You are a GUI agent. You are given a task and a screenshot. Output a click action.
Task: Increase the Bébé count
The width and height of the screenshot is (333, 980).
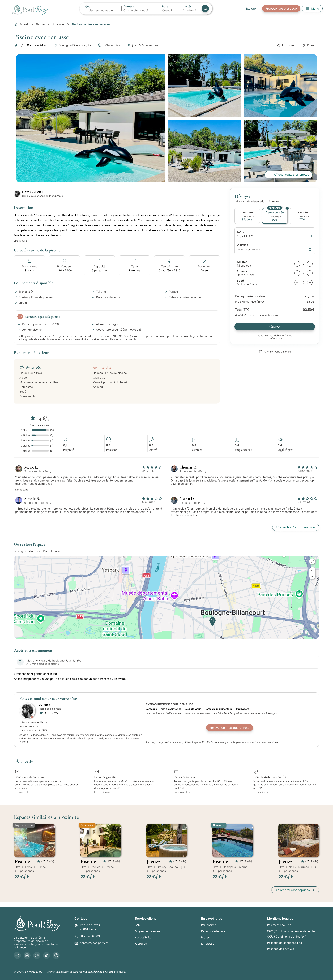pyautogui.click(x=310, y=282)
